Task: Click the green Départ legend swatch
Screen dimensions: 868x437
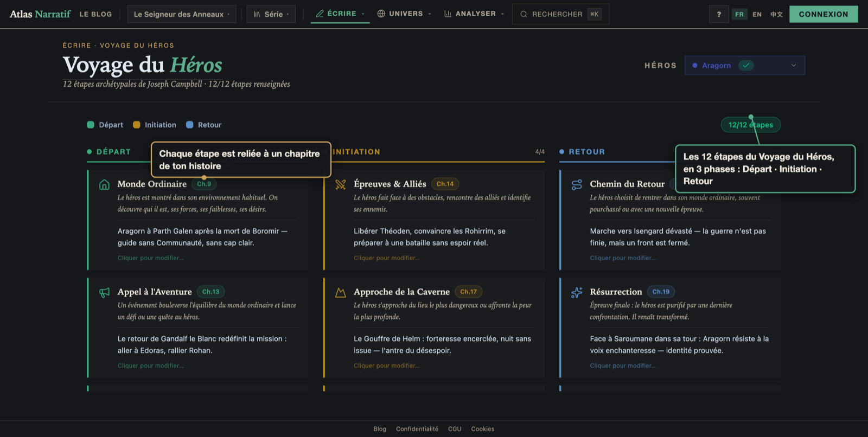Action: click(91, 125)
